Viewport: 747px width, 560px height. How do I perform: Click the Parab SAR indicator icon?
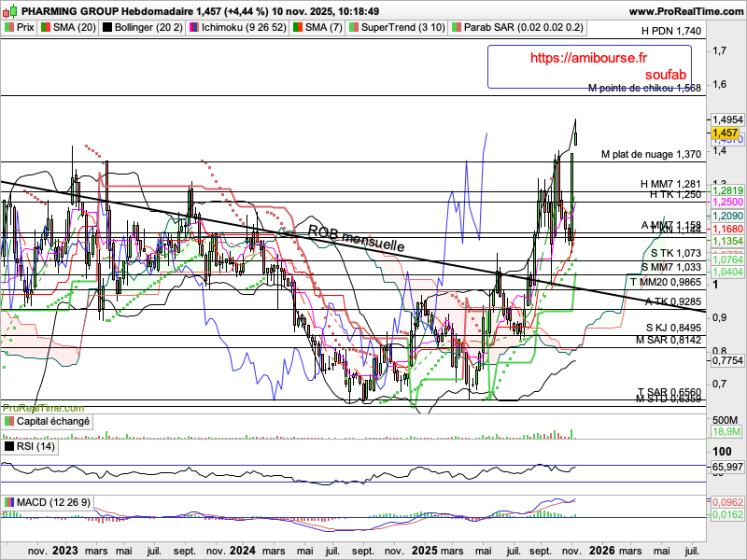[455, 28]
